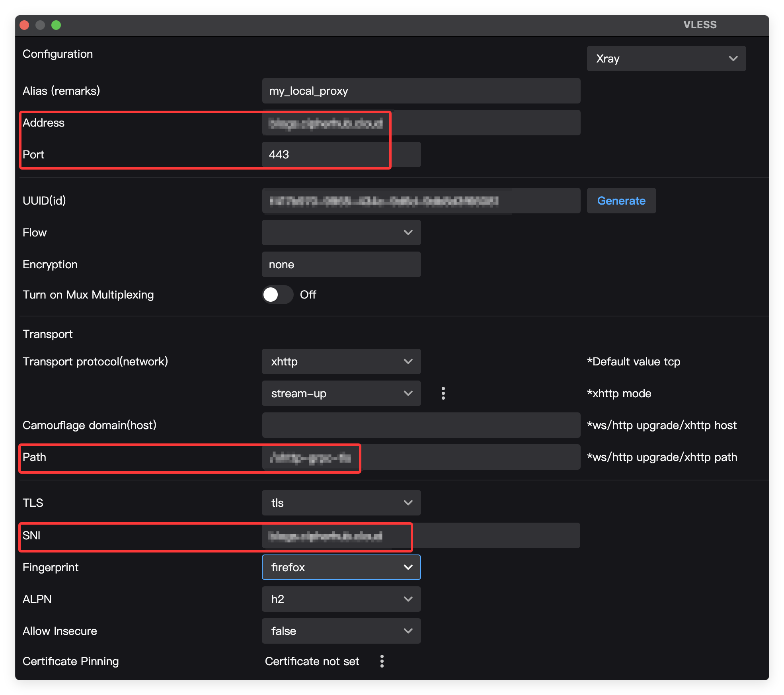Open the Allow Insecure dropdown
The height and width of the screenshot is (695, 784).
coord(341,631)
